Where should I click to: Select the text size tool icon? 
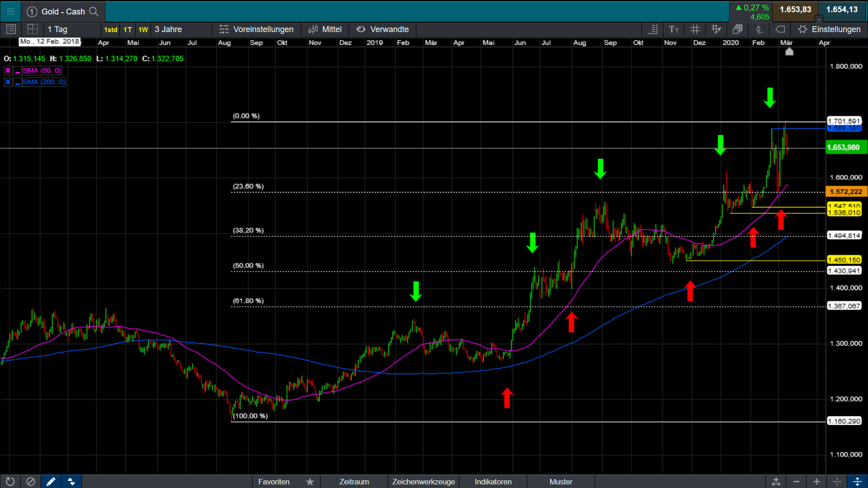pos(674,29)
